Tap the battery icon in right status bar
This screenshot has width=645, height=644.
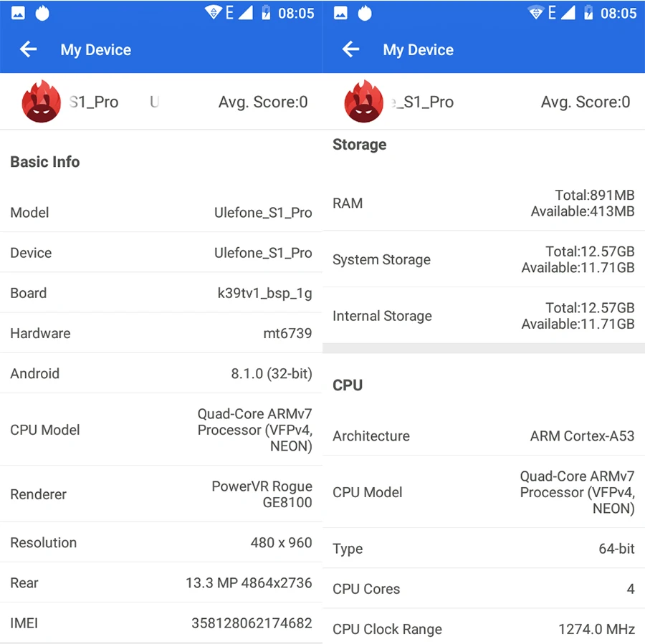588,13
